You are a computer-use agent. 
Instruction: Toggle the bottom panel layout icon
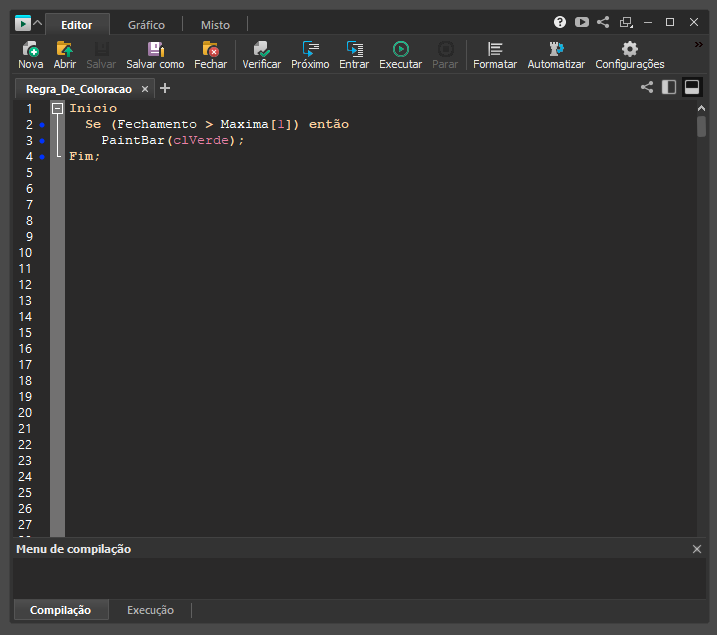[x=692, y=87]
